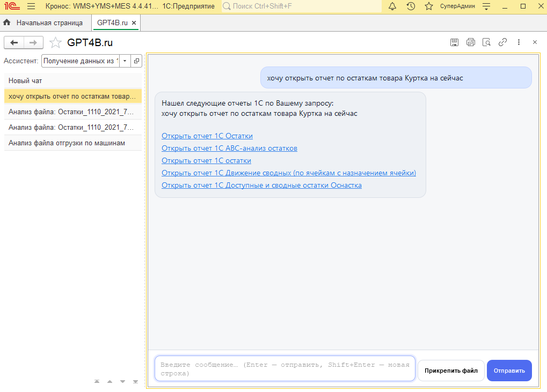The width and height of the screenshot is (547, 392).
Task: Close the GPT4B.ru tab
Action: pyautogui.click(x=134, y=23)
